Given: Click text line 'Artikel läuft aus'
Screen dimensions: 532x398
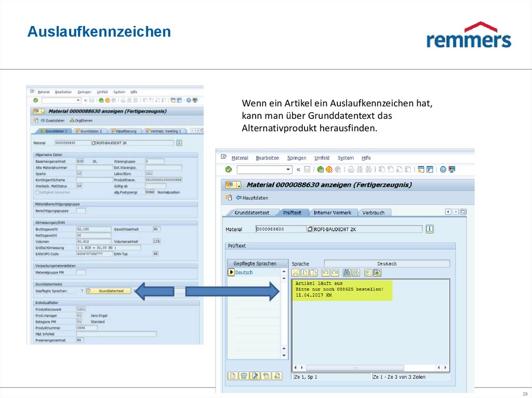Looking at the screenshot, I should click(x=319, y=283).
